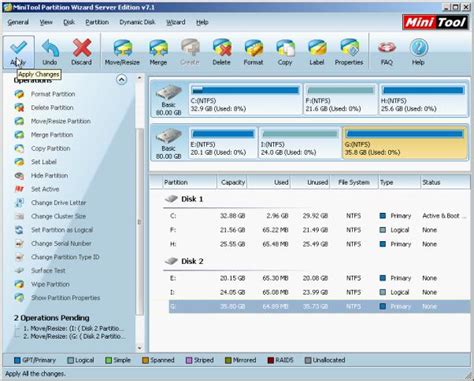The width and height of the screenshot is (474, 381).
Task: Click the Label toolbar icon
Action: click(x=317, y=52)
